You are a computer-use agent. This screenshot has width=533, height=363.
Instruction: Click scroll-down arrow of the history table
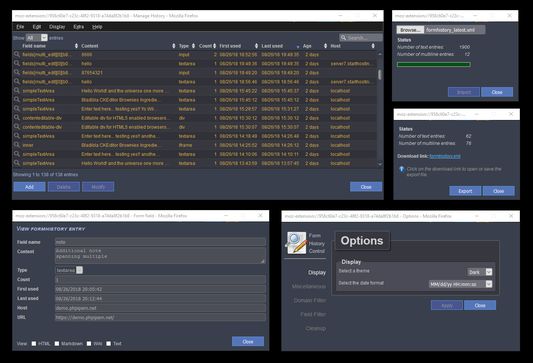tap(380, 164)
